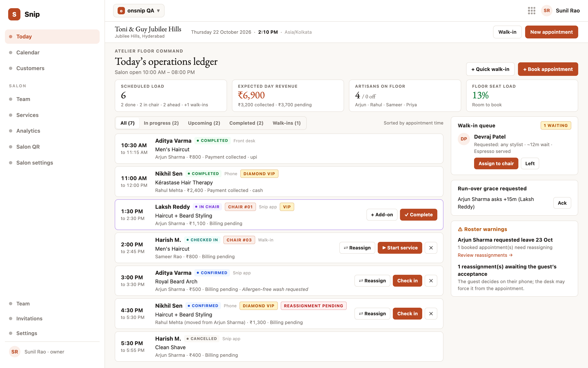Click the DP avatar for Devraj Patel
This screenshot has height=368, width=588.
click(464, 139)
